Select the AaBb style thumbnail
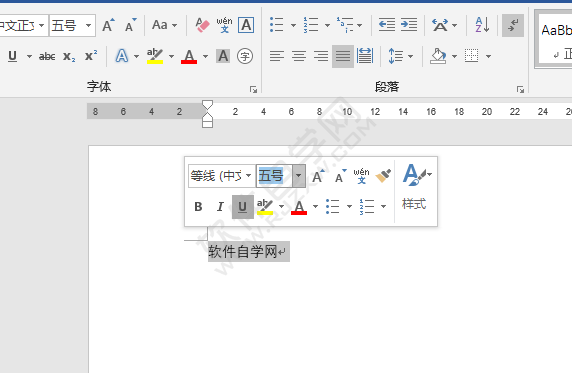Image resolution: width=572 pixels, height=373 pixels. coord(556,39)
